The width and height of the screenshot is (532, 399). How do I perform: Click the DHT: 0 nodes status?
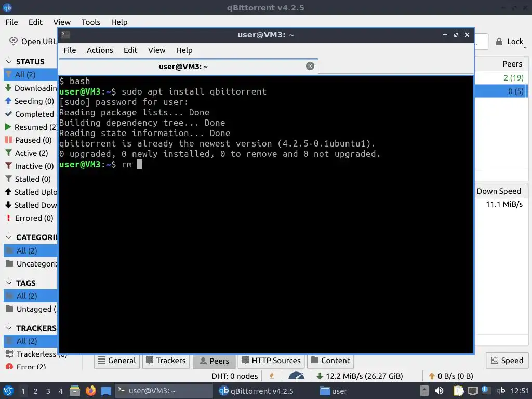pyautogui.click(x=235, y=376)
